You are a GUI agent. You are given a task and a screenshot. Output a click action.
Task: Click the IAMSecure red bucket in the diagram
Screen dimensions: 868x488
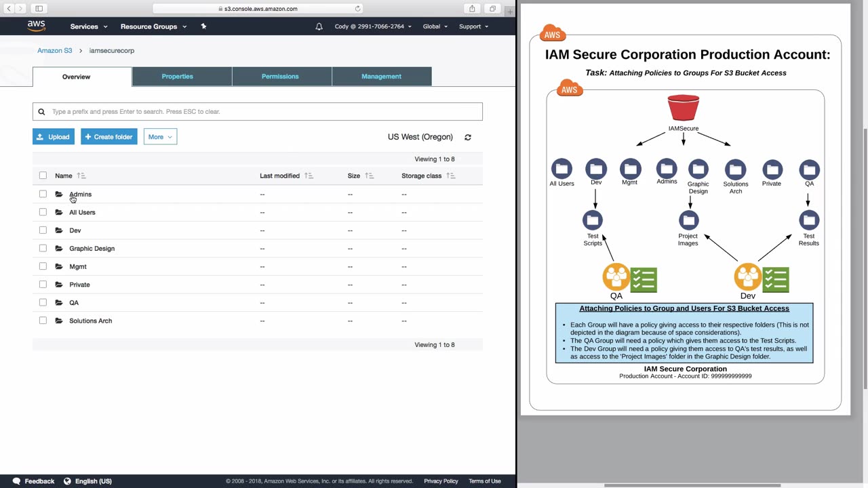pos(684,108)
